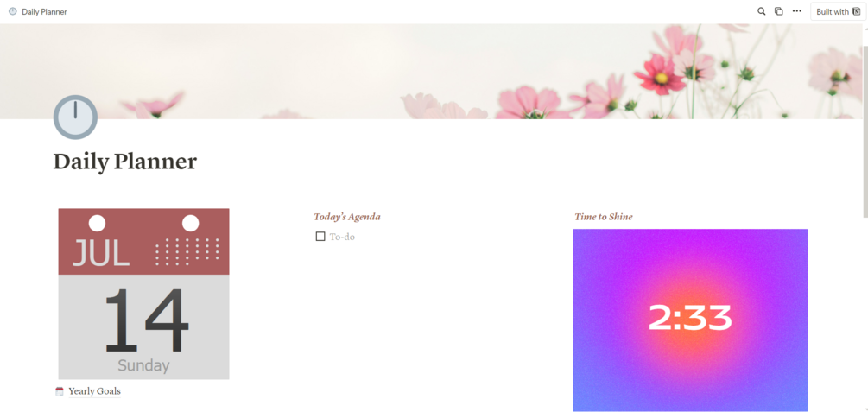The height and width of the screenshot is (412, 868).
Task: Click the number 14 on calendar widget
Action: click(x=145, y=320)
